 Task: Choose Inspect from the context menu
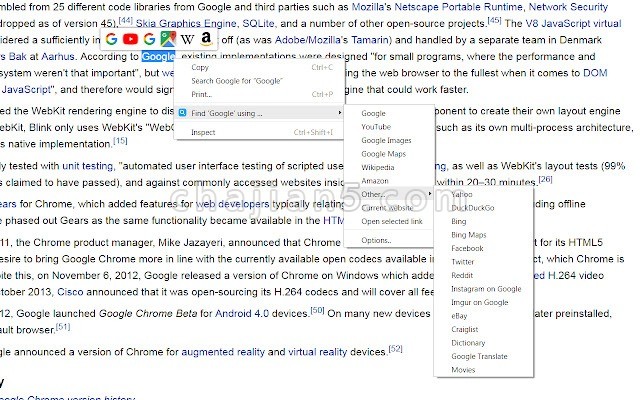pyautogui.click(x=260, y=132)
